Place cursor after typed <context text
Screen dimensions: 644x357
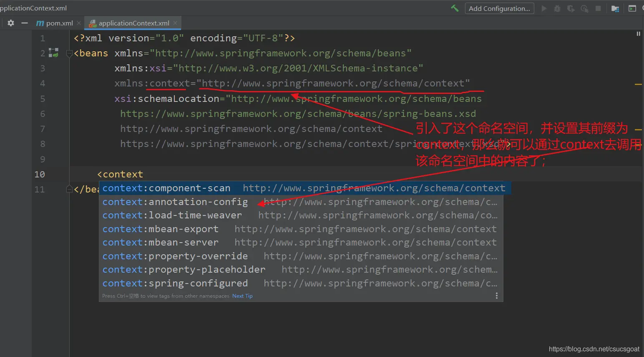pos(143,175)
